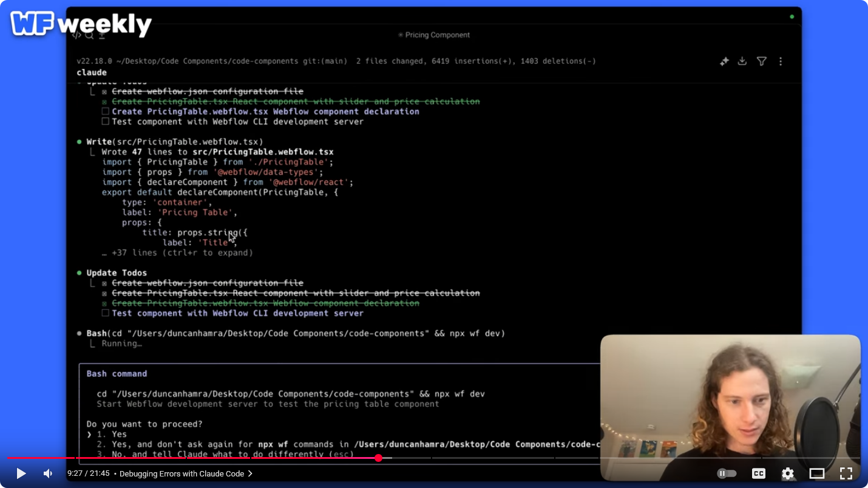This screenshot has height=488, width=868.
Task: Click 'Wrote 47 lines to src/PricingTable.webflow.tsx' line
Action: 217,152
